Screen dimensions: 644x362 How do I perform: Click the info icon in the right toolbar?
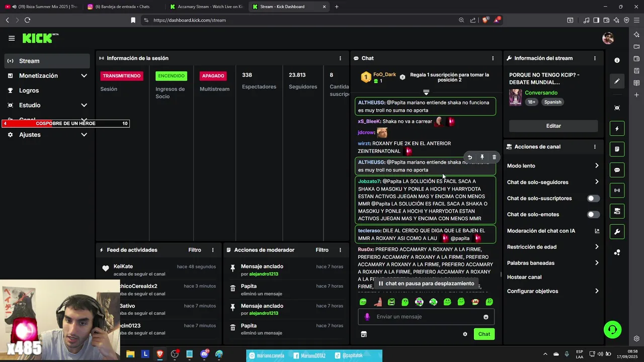coord(617,60)
